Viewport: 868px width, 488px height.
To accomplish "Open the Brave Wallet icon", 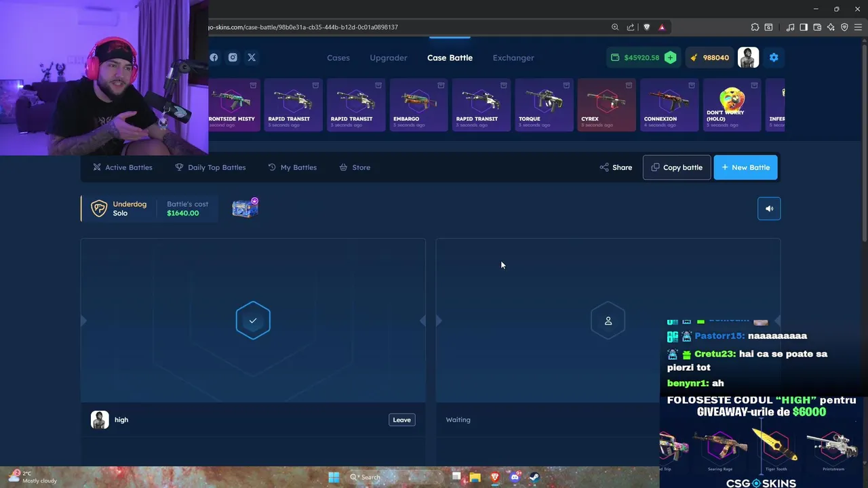I will 817,27.
